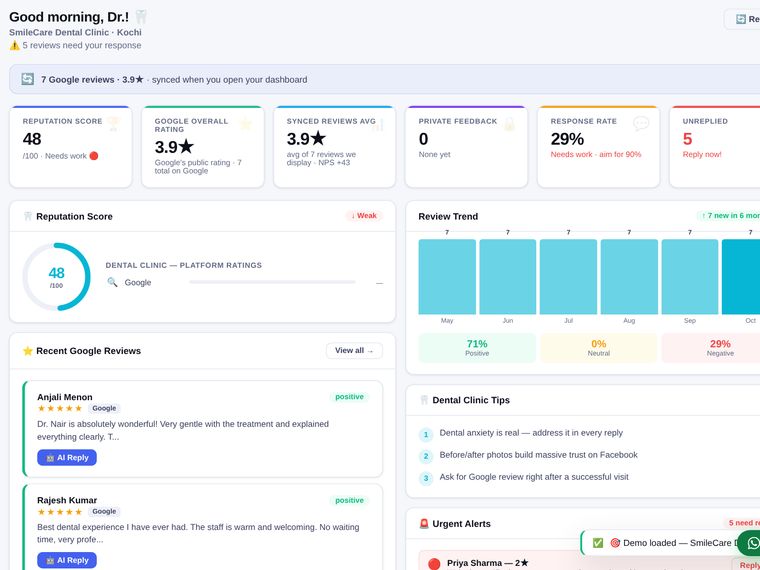Click the positive tag on Rajesh Kumar's review
Viewport: 760px width, 570px height.
[x=349, y=500]
